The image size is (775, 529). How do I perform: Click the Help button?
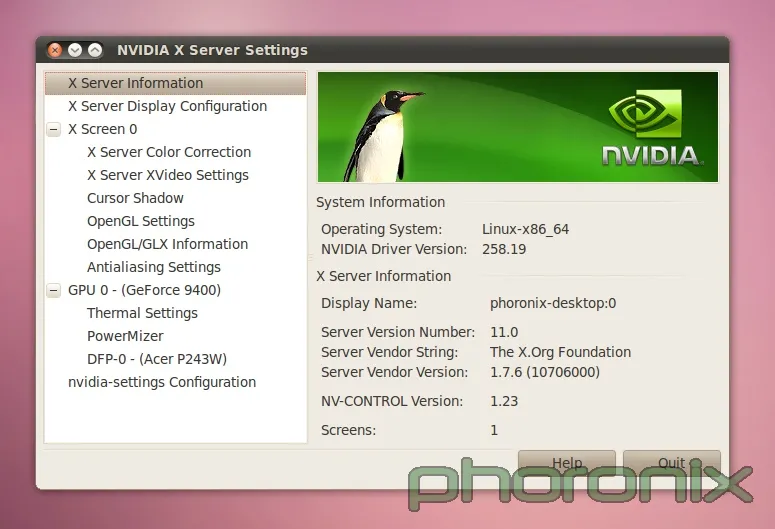567,463
